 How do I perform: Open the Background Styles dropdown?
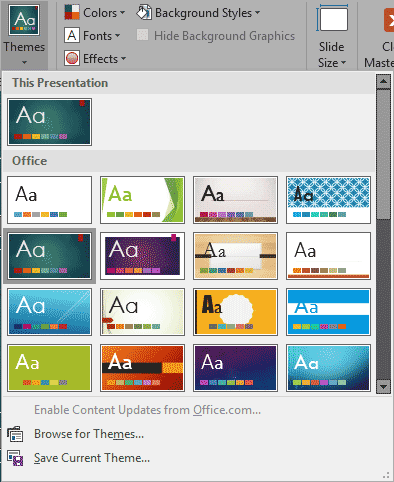198,13
